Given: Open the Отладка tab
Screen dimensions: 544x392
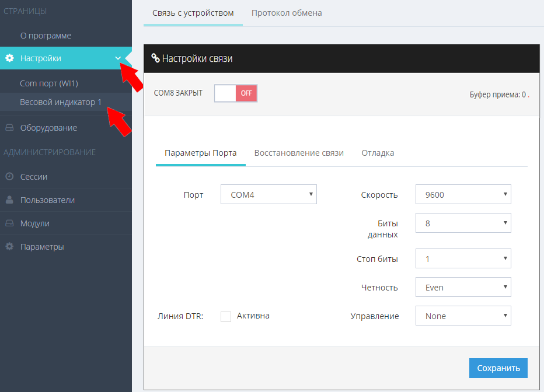Looking at the screenshot, I should (378, 153).
